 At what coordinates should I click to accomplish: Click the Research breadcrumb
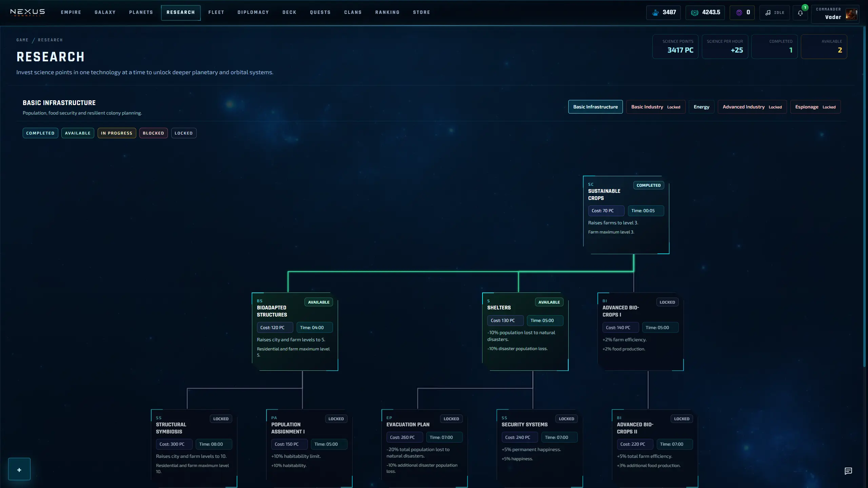[50, 40]
